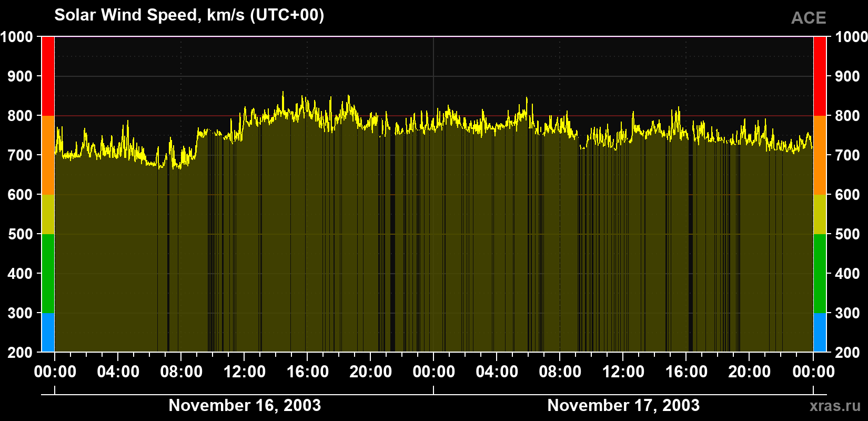Click the chart title "Solar Wind Speed, km/s (UTC+00)"
Image resolution: width=868 pixels, height=421 pixels.
pos(189,15)
